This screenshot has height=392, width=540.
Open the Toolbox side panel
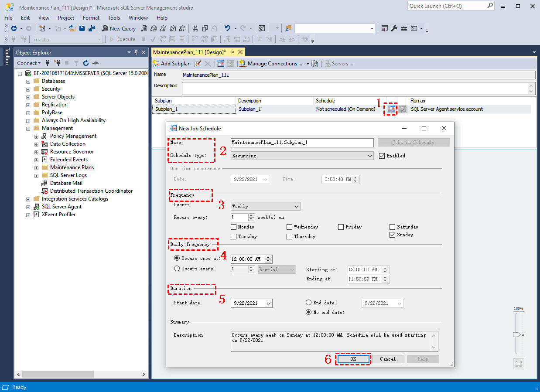pos(7,57)
